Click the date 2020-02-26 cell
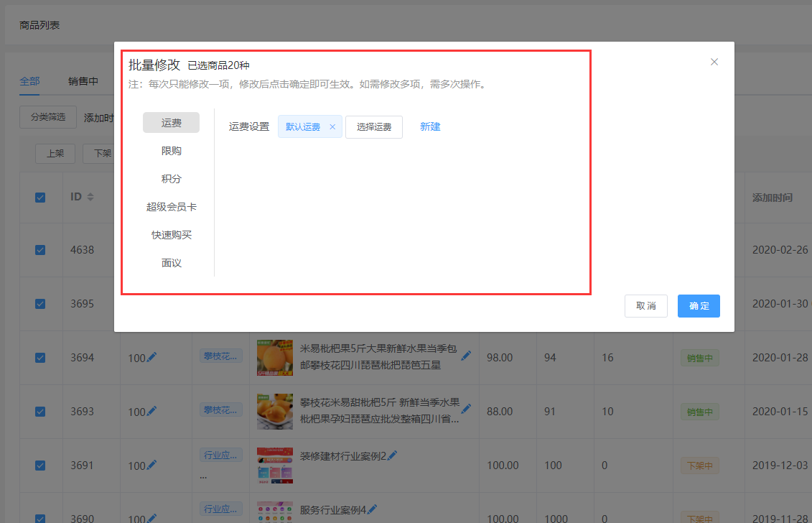 [x=780, y=250]
